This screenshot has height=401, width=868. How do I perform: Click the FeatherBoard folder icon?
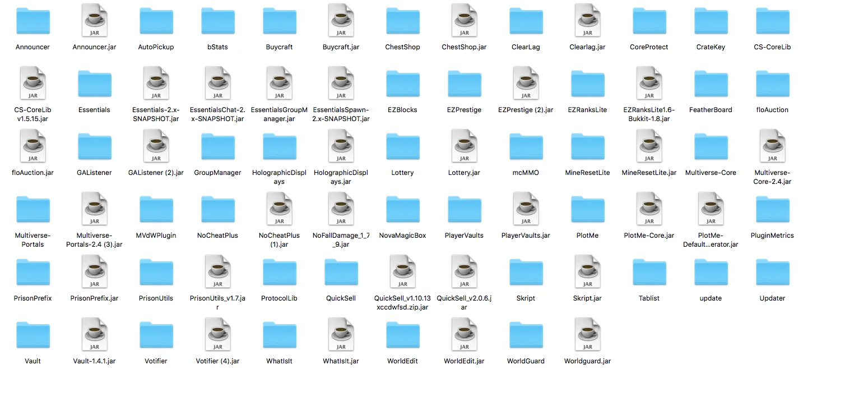point(711,84)
